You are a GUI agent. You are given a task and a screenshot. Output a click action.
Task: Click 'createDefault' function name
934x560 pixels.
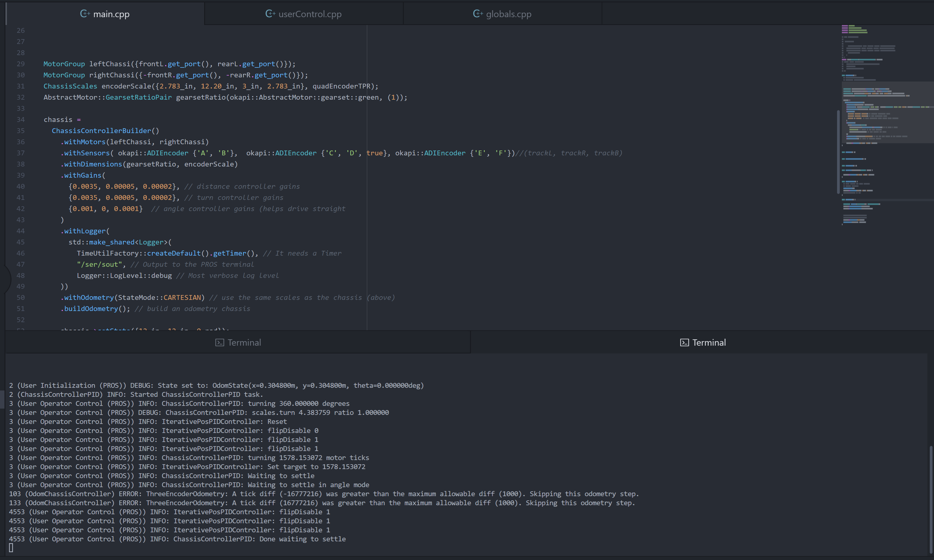174,253
